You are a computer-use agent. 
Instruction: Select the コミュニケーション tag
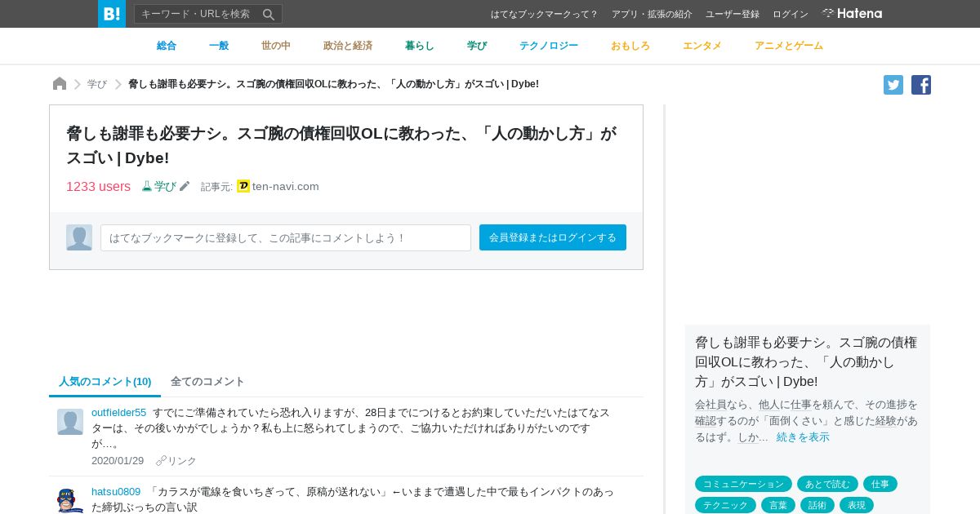point(743,484)
